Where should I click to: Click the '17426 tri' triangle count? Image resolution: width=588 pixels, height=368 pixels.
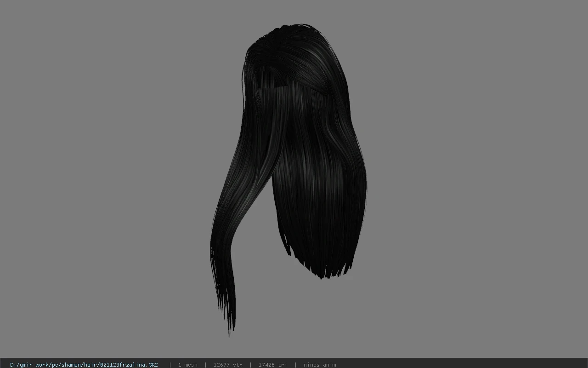click(272, 365)
